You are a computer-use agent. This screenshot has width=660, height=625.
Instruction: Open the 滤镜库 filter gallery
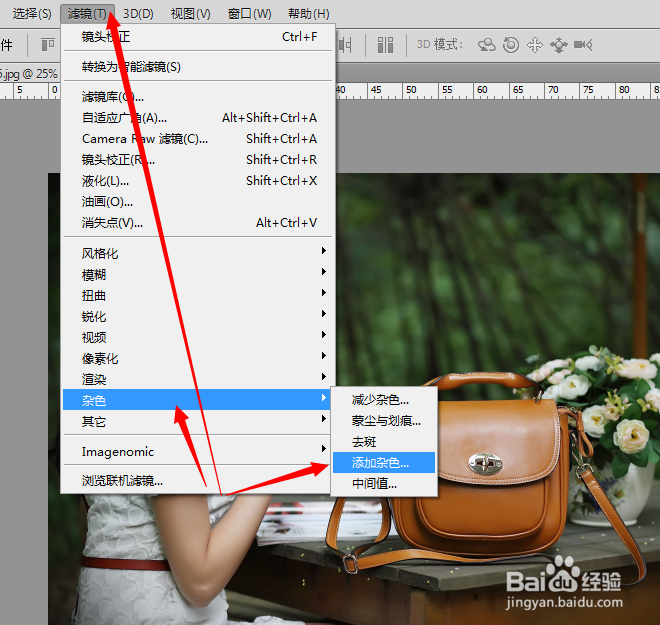point(198,97)
